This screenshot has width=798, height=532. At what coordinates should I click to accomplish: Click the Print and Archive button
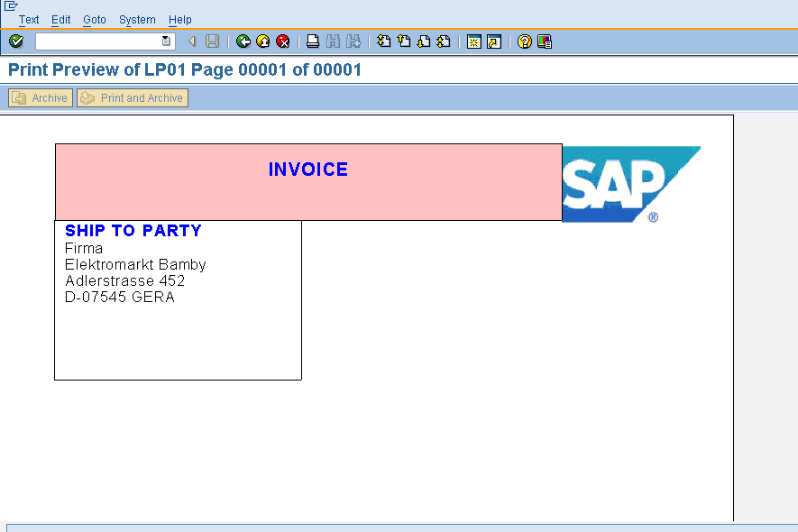[x=132, y=97]
